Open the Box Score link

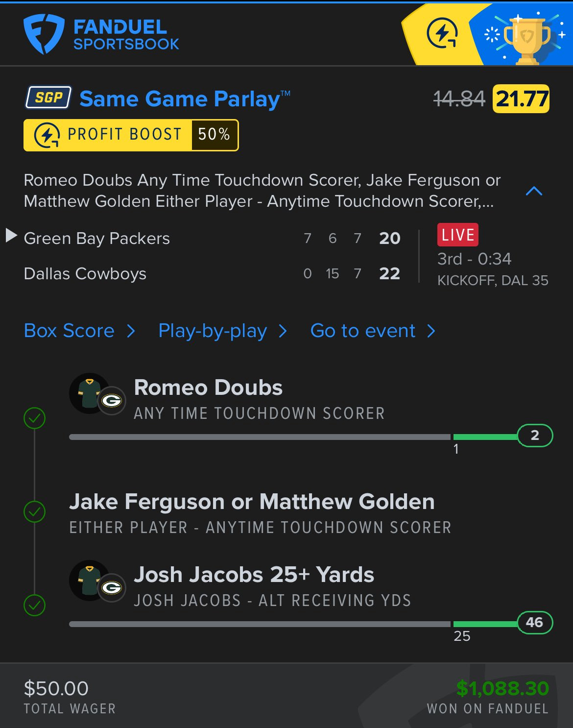click(x=79, y=331)
